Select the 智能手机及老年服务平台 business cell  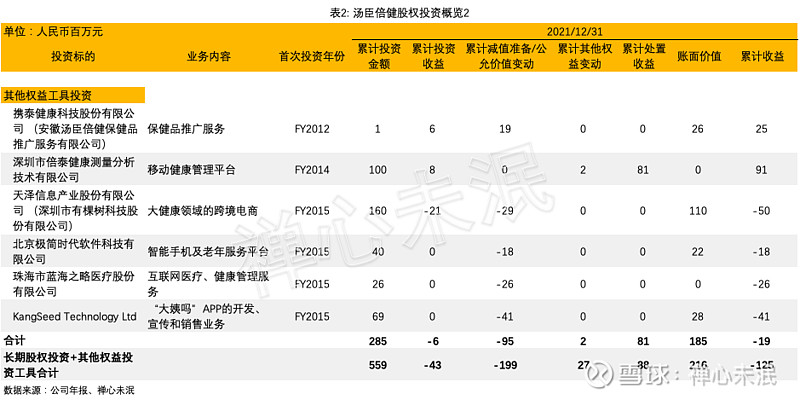coord(208,251)
